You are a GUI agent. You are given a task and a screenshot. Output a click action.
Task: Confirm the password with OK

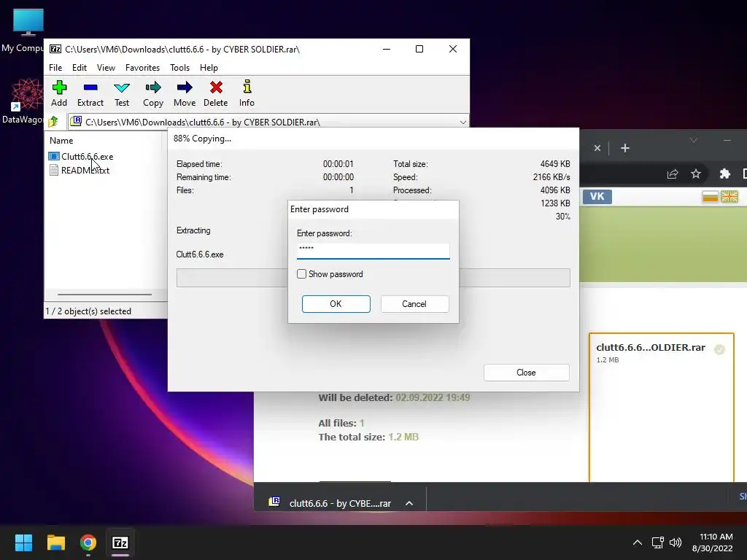click(x=336, y=304)
